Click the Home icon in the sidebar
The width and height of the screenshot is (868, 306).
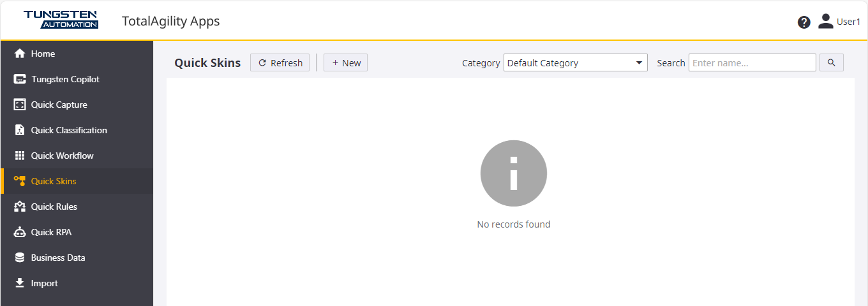[x=20, y=54]
